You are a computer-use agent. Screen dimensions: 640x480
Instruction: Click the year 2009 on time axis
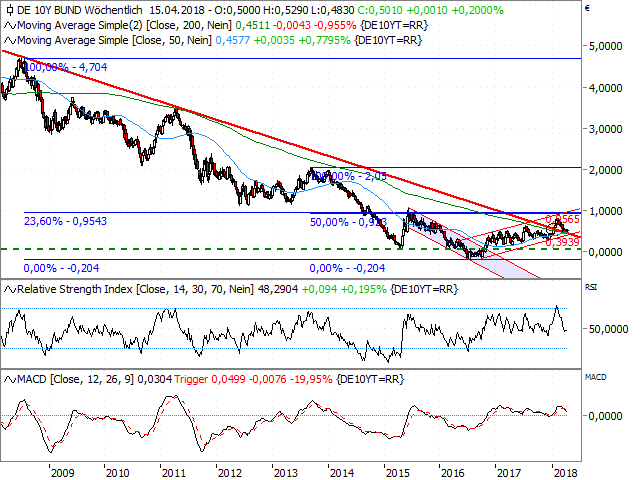(62, 473)
